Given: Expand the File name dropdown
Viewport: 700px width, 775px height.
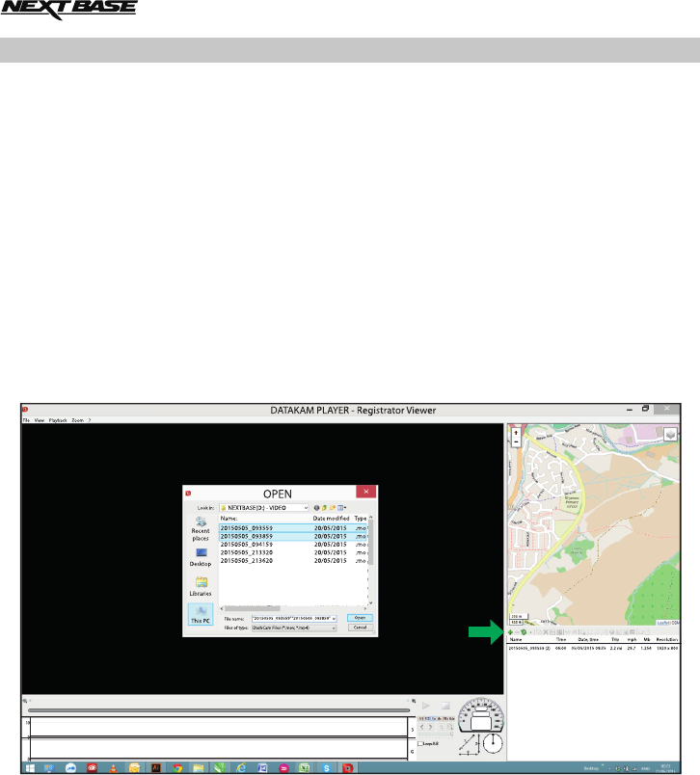Looking at the screenshot, I should [334, 618].
